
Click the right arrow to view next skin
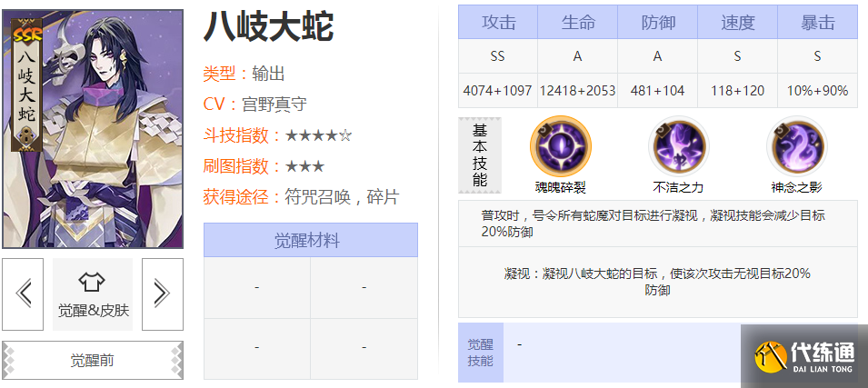(x=162, y=293)
